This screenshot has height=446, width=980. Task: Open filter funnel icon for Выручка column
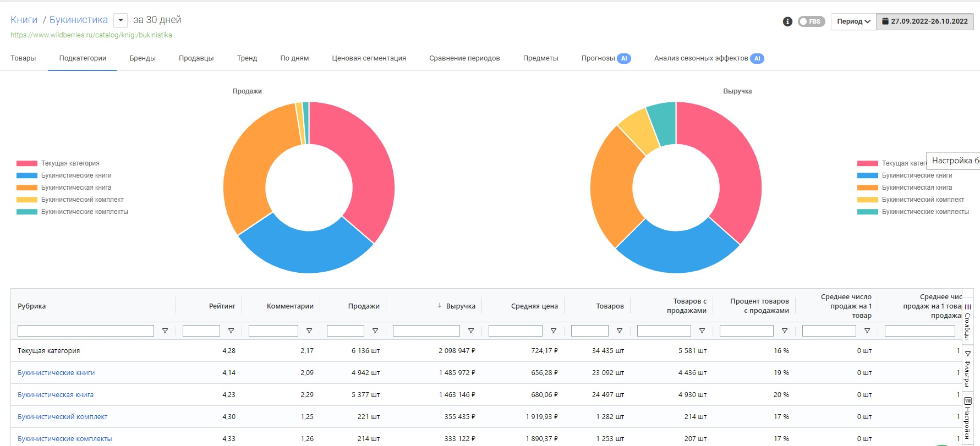click(x=470, y=331)
